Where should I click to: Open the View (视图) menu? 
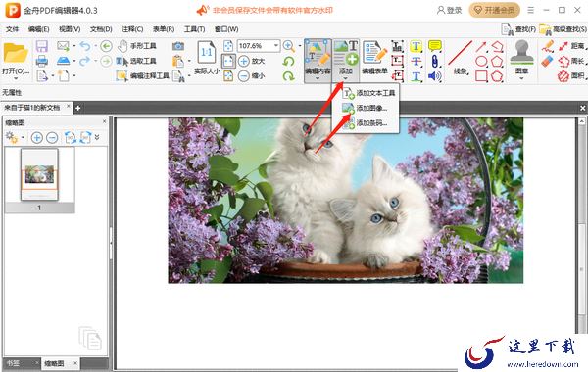tap(70, 29)
